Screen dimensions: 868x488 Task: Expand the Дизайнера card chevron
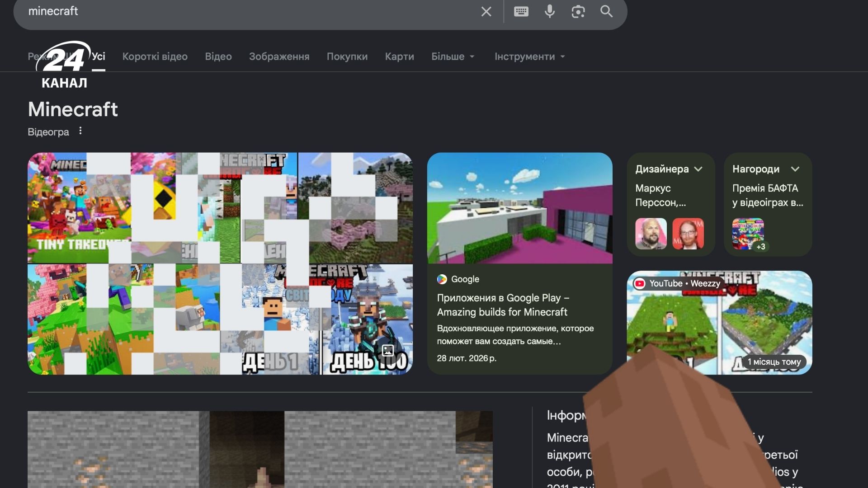(x=698, y=169)
